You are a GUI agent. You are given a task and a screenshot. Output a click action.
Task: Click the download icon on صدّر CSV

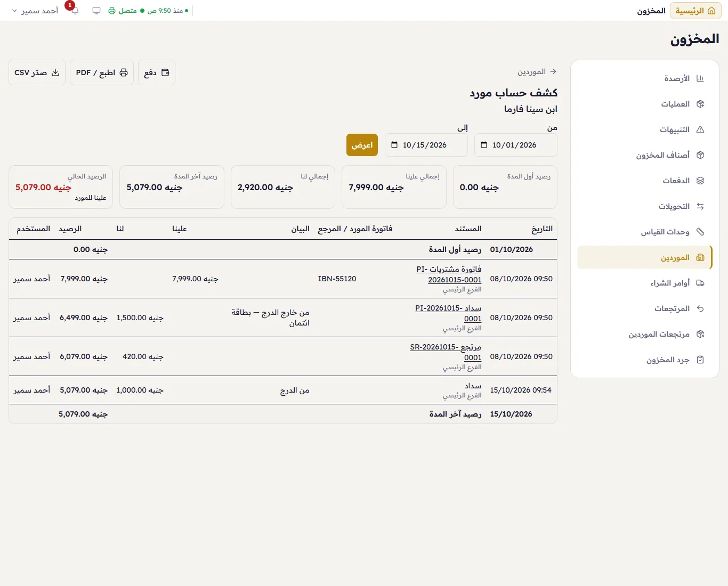coord(55,72)
